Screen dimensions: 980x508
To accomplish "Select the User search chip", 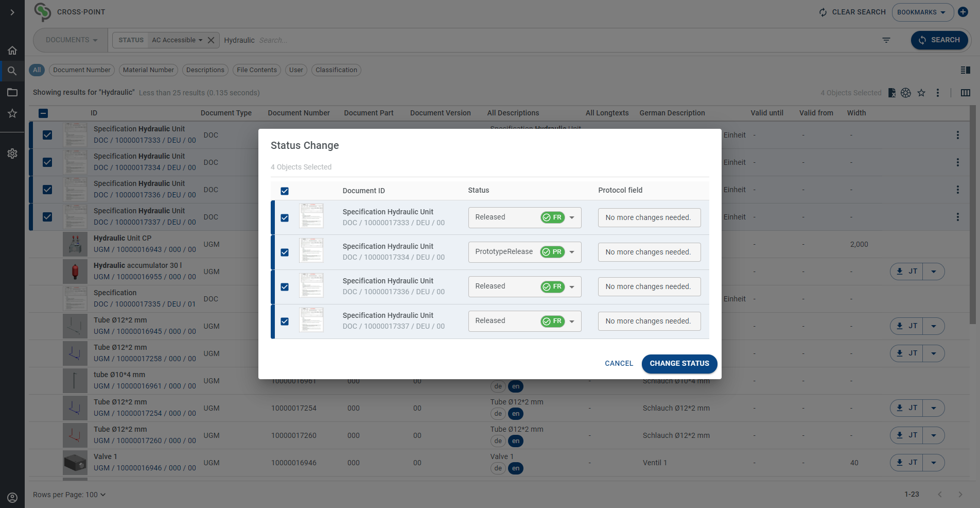I will (296, 70).
